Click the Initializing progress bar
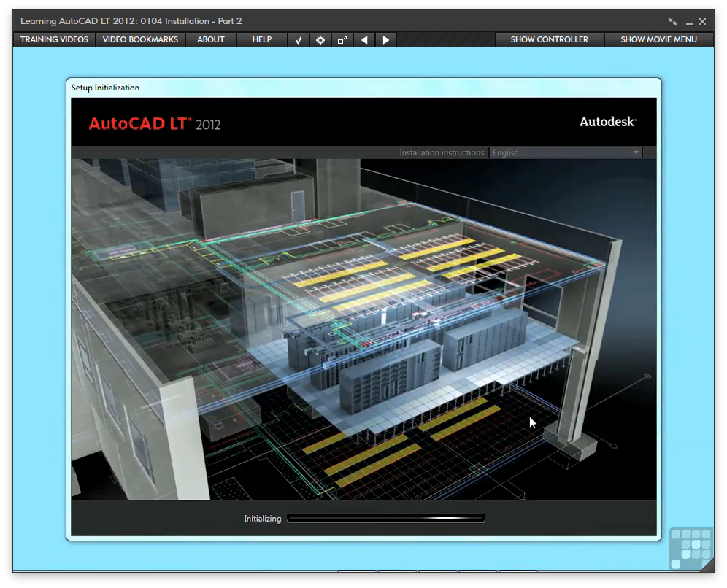727x588 pixels. click(386, 518)
